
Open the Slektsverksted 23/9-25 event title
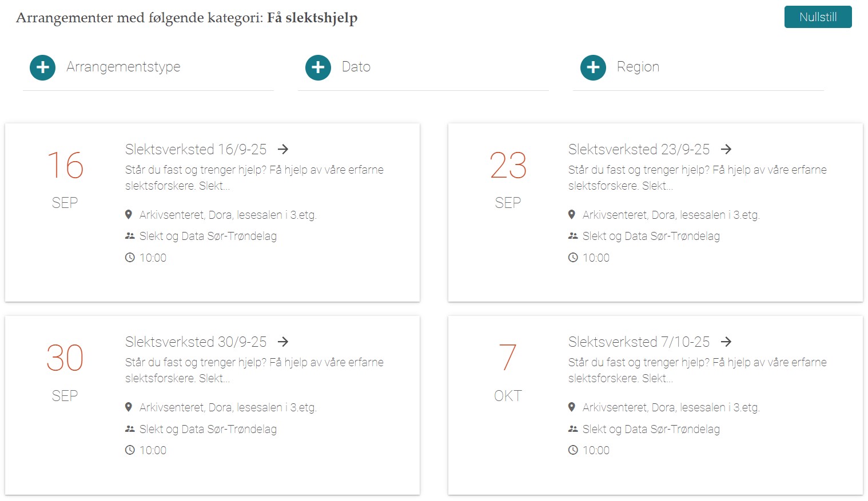click(639, 150)
